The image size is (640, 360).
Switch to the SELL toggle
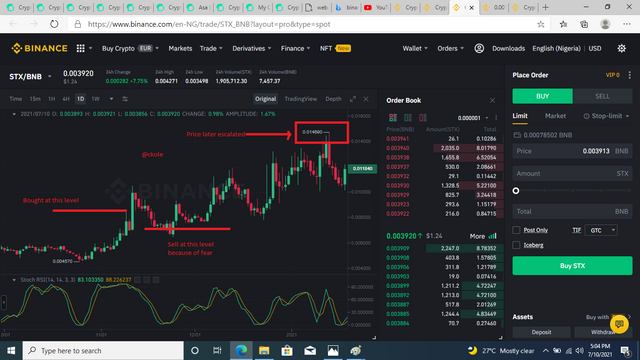coord(602,96)
